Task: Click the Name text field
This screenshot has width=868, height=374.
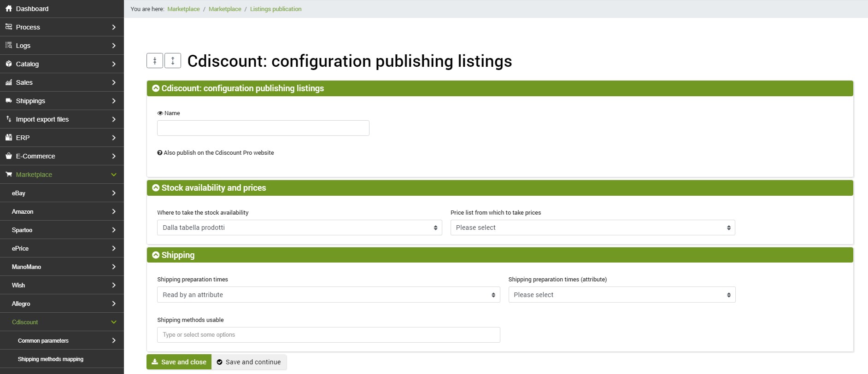Action: pos(263,128)
